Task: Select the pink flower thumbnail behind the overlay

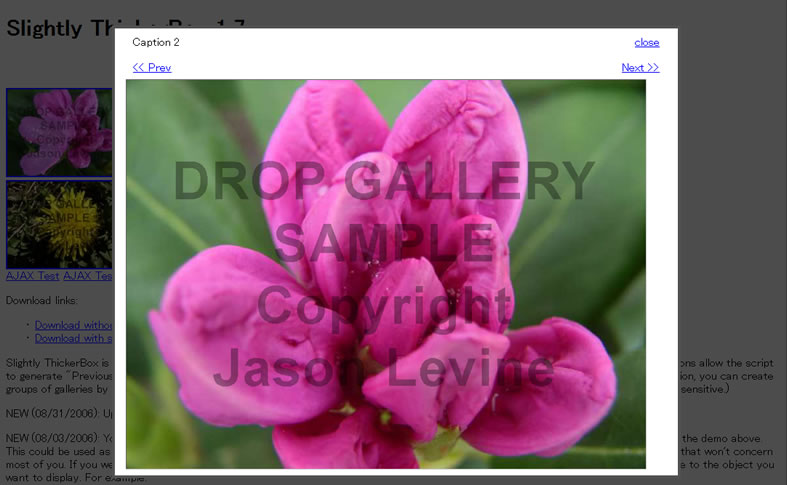Action: click(x=60, y=133)
